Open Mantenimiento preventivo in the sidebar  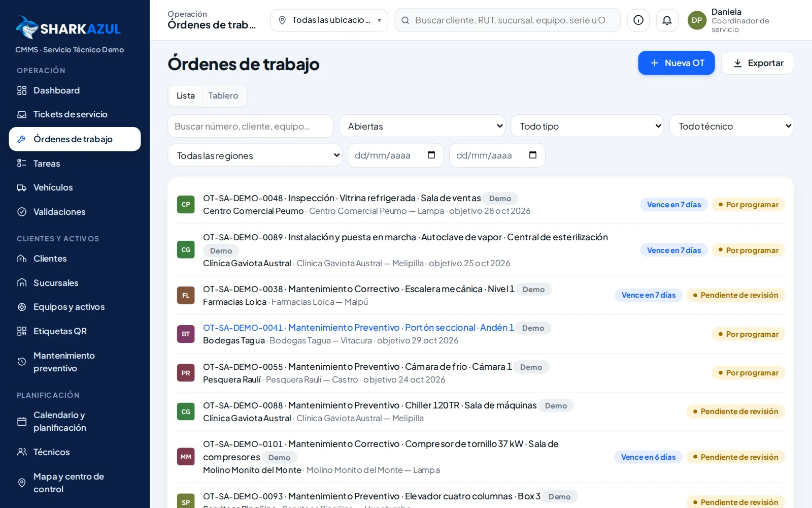coord(75,362)
